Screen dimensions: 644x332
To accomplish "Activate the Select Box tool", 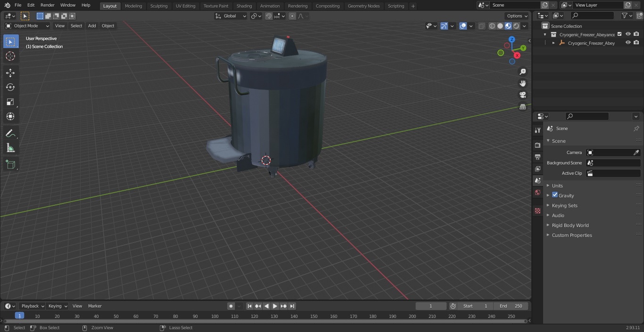I will pyautogui.click(x=10, y=42).
